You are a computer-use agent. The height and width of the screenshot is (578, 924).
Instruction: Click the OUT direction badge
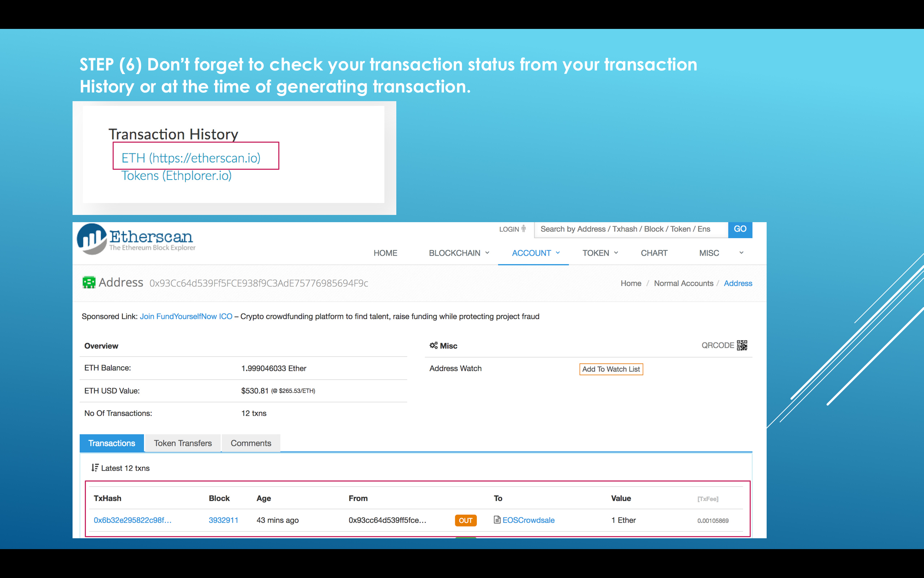[x=466, y=520]
